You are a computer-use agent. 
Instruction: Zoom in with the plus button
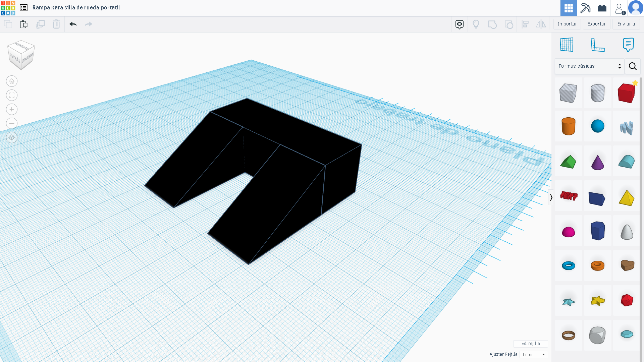pyautogui.click(x=12, y=109)
